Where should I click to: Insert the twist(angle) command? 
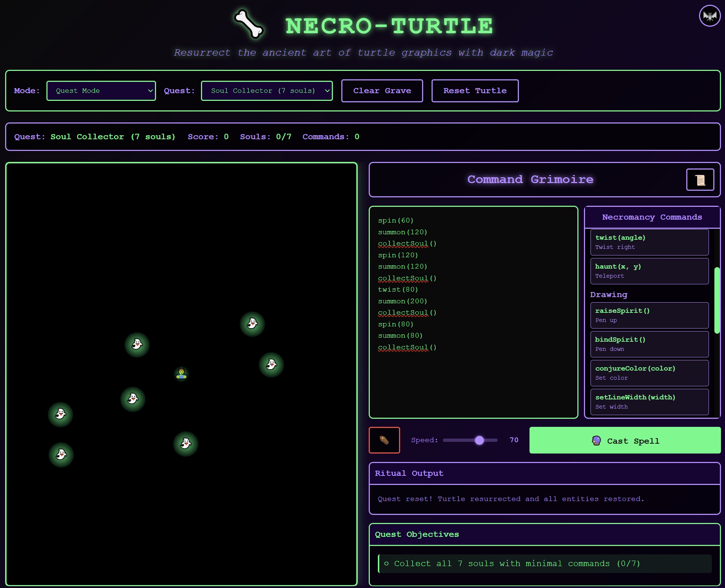[649, 242]
